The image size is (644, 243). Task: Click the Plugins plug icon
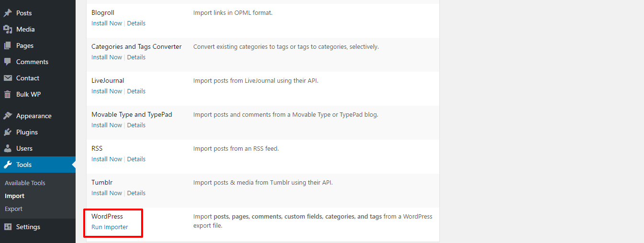(8, 132)
